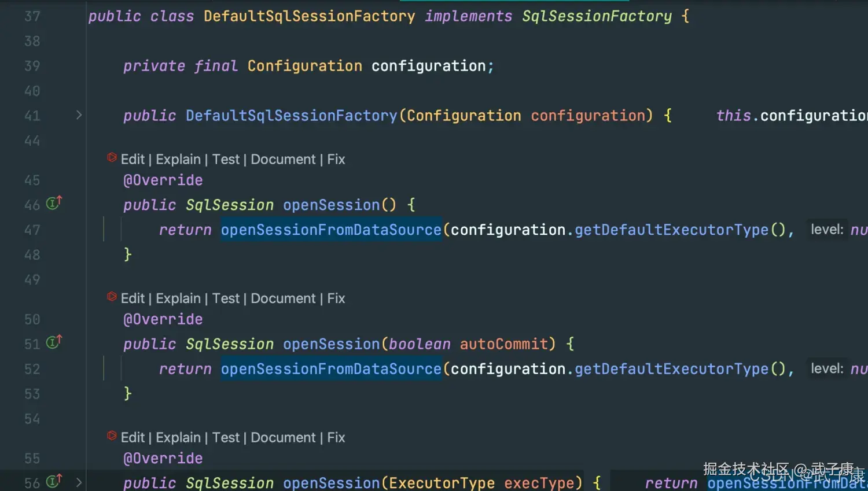Click Fix above openSession(ExecutorType execType)

(x=336, y=437)
